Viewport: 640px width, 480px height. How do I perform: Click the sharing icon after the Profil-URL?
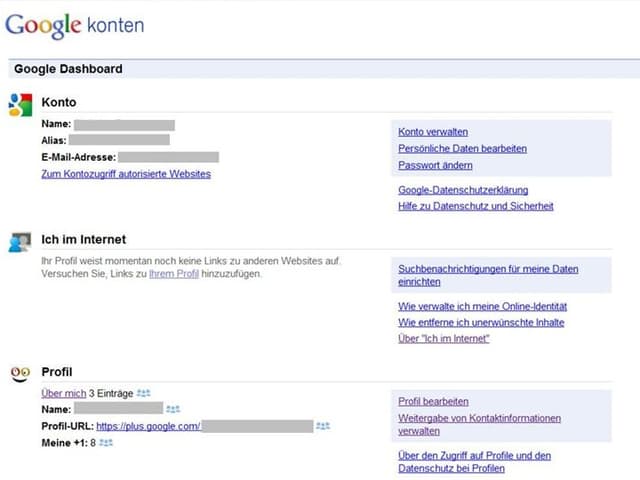point(323,426)
